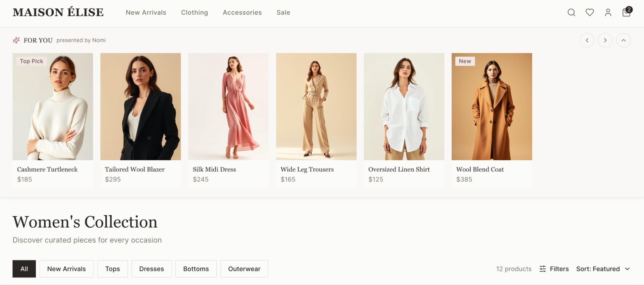The width and height of the screenshot is (644, 285).
Task: Click the New badge on coat
Action: (465, 61)
